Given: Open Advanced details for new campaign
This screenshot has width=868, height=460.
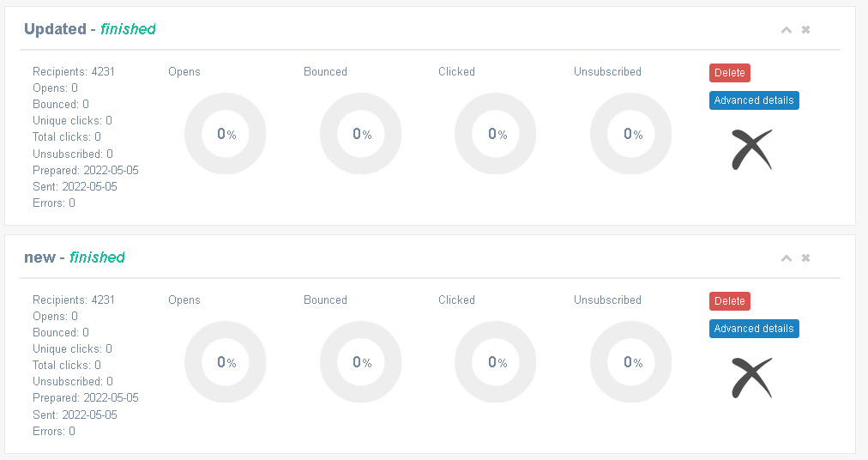Looking at the screenshot, I should coord(754,329).
